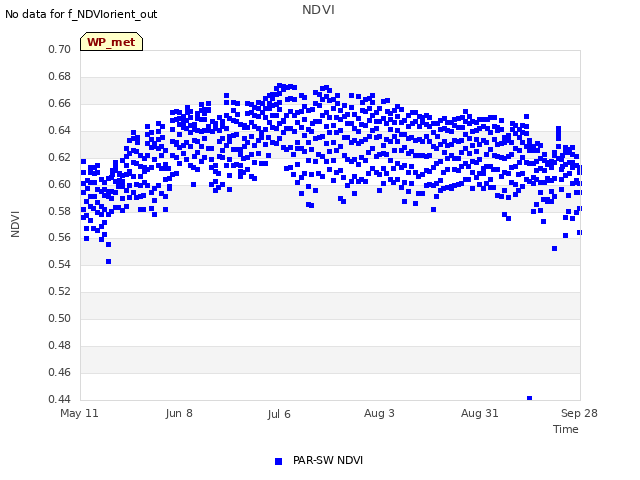The width and height of the screenshot is (640, 480).
Task: Click the 0.50 y-axis label
Action: 60,318
